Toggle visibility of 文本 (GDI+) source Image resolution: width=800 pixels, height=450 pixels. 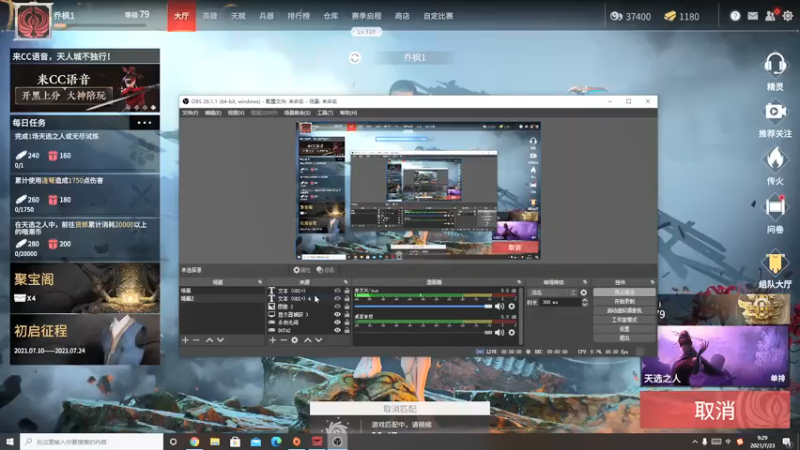point(337,290)
